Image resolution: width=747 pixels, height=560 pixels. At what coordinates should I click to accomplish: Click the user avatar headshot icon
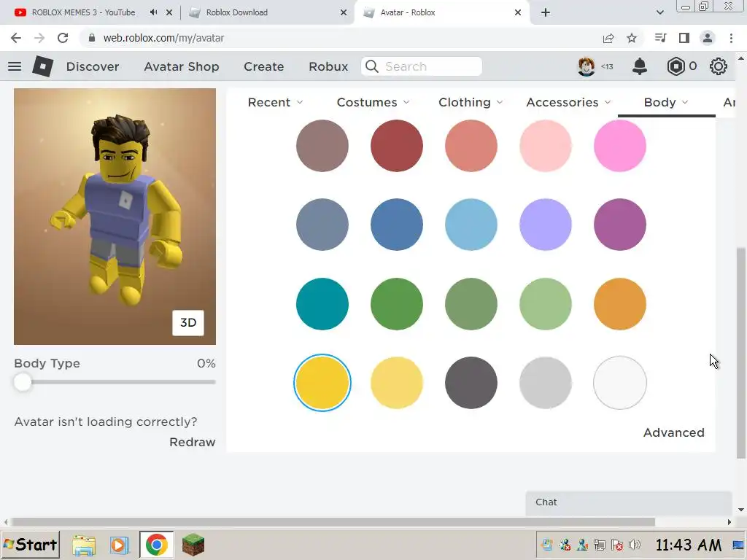pos(587,66)
